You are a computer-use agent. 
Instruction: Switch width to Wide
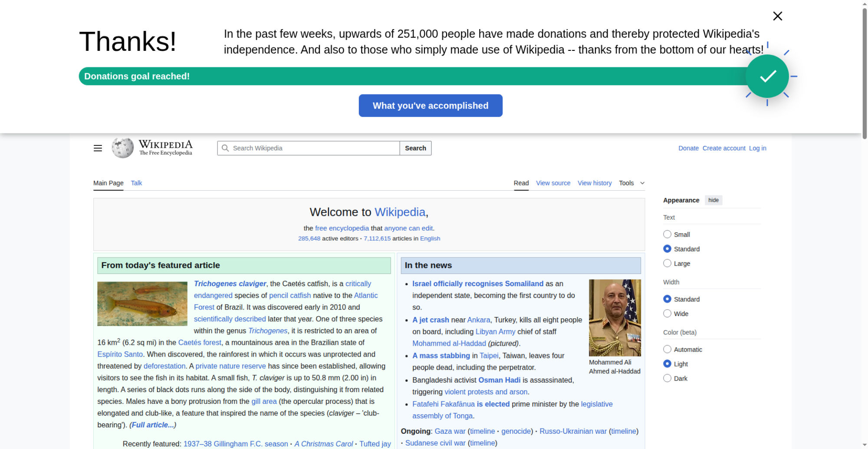pos(667,314)
